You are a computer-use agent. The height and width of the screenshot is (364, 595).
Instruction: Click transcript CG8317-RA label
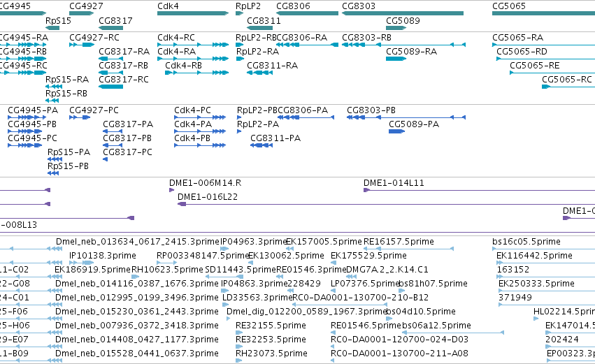click(x=124, y=52)
